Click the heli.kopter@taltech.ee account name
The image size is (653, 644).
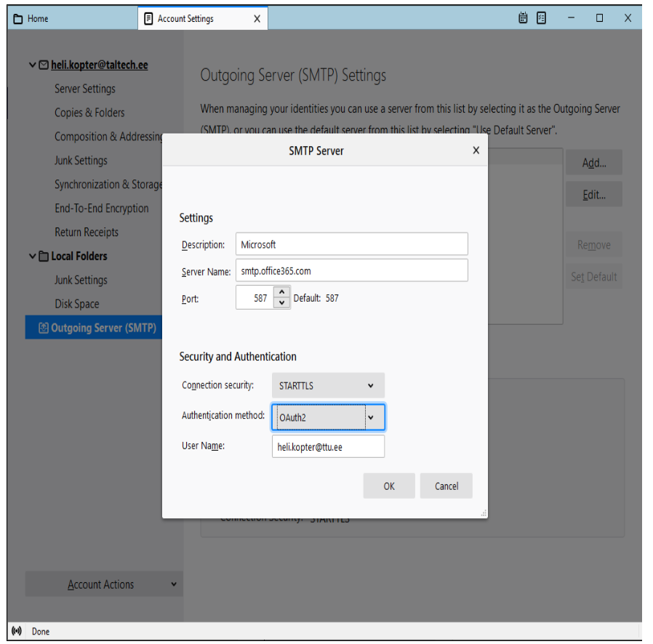coord(100,65)
